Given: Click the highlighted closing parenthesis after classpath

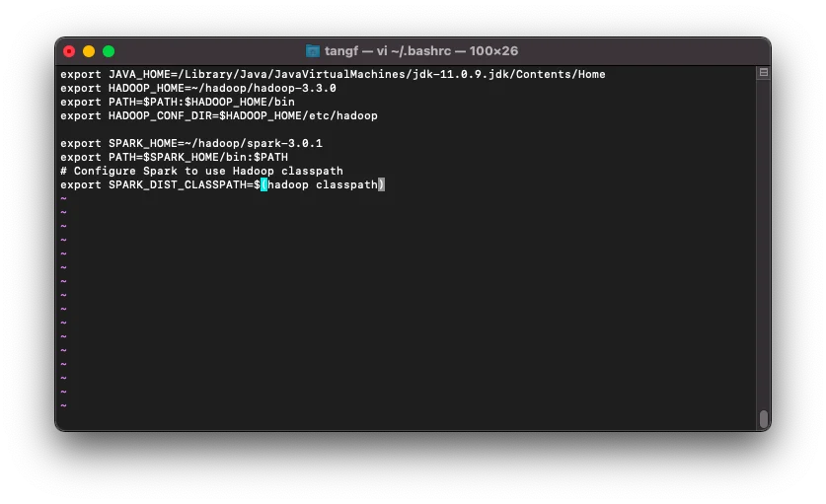Looking at the screenshot, I should pos(381,184).
